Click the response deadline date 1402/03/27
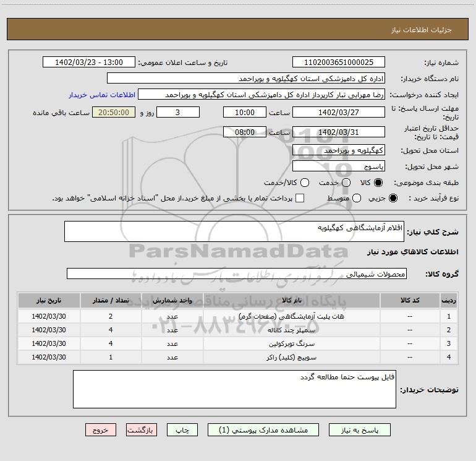 point(339,112)
